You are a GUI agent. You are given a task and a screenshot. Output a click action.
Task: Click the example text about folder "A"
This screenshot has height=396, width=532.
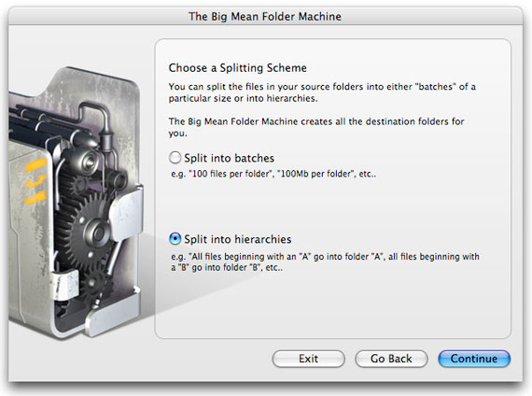coord(325,262)
